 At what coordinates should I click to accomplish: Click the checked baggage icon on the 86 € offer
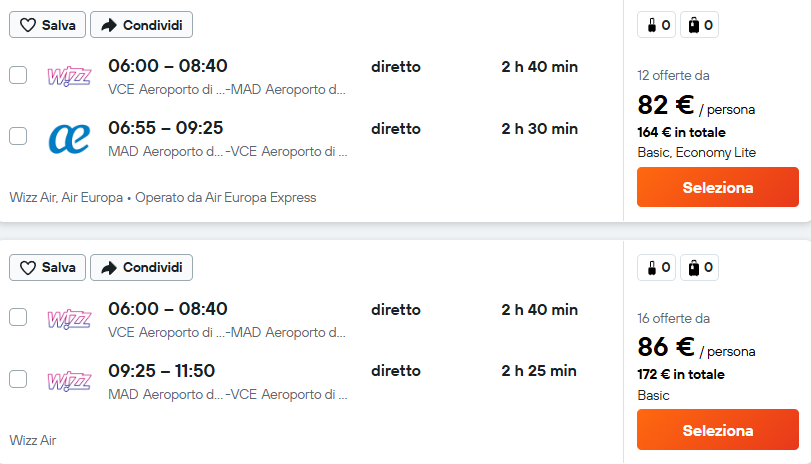coord(694,267)
